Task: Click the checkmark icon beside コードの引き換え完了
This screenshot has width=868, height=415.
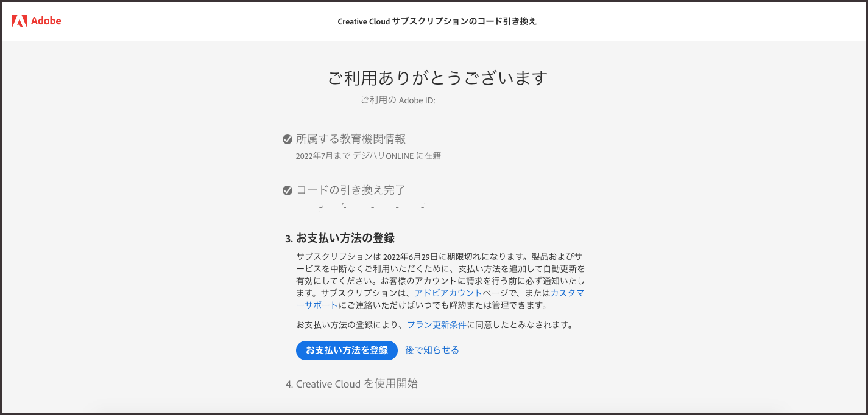Action: pos(288,190)
